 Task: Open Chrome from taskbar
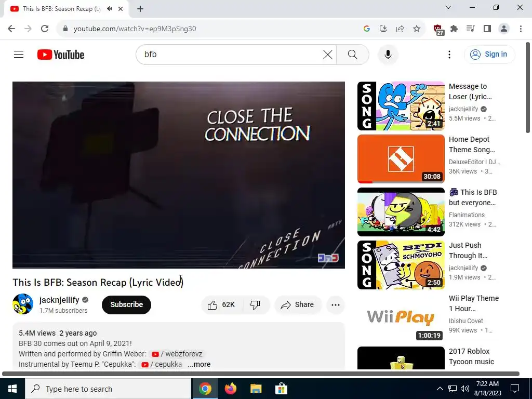pyautogui.click(x=205, y=389)
